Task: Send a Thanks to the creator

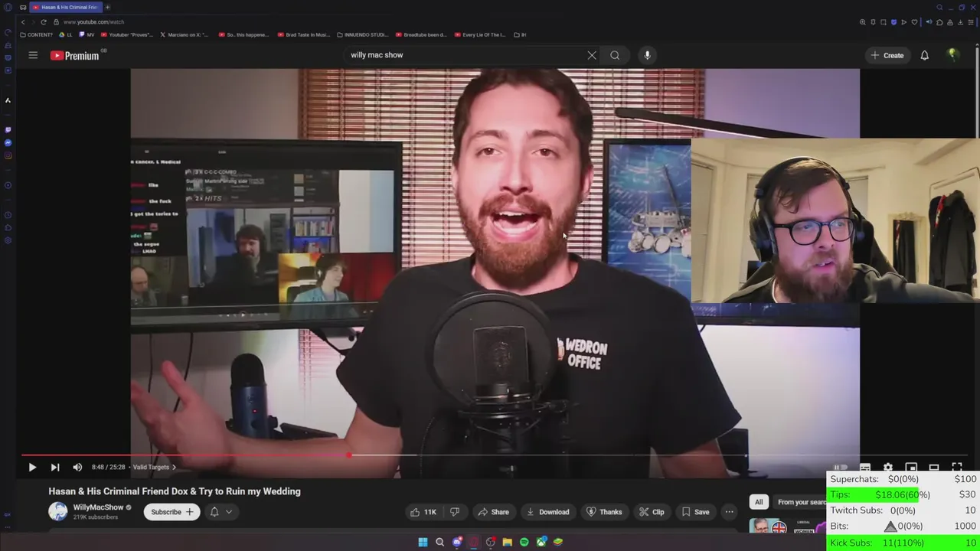Action: pos(604,512)
